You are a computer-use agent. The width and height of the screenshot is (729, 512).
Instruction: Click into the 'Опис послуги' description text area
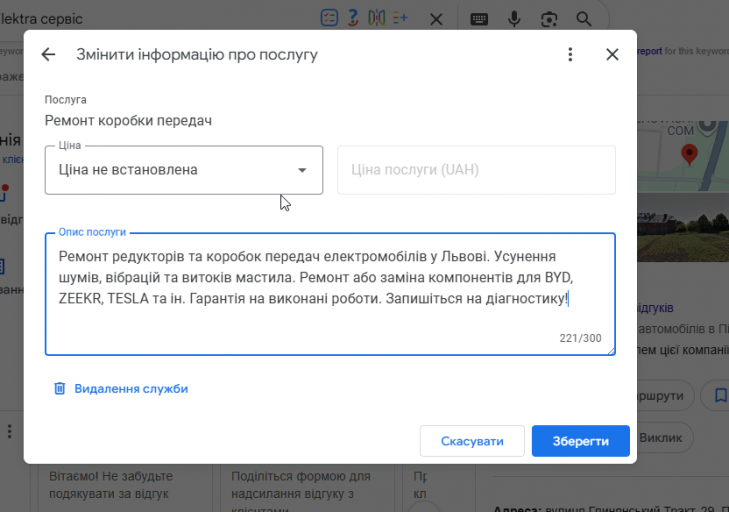(330, 294)
